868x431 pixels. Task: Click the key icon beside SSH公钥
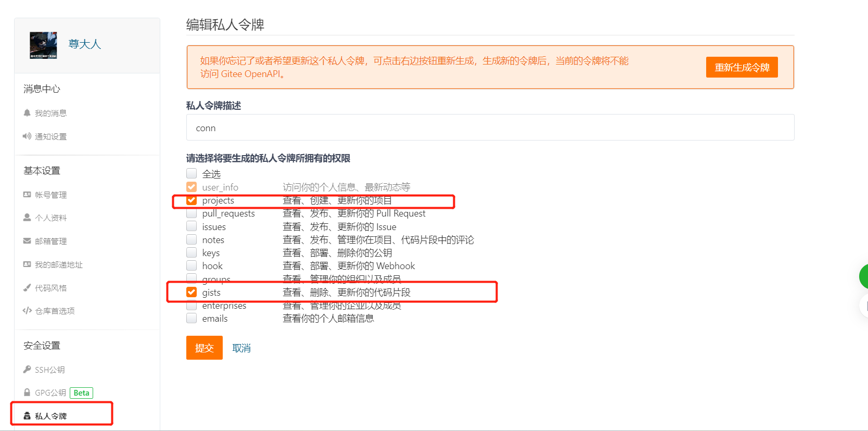27,370
